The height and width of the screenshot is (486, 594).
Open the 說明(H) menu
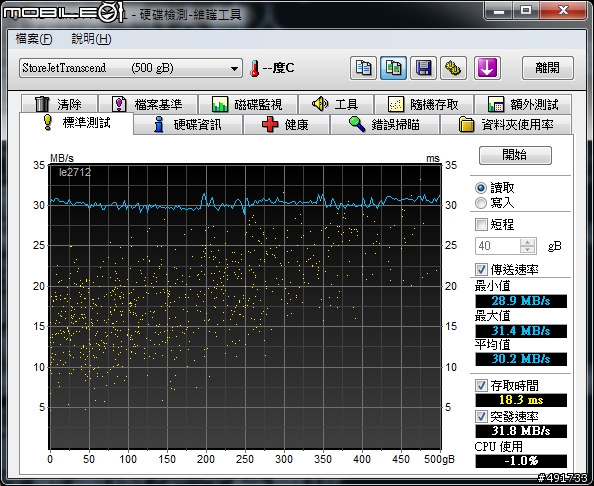[91, 39]
